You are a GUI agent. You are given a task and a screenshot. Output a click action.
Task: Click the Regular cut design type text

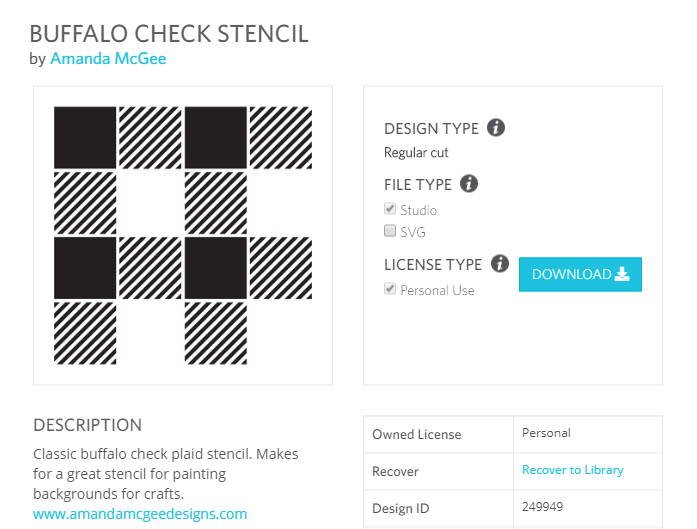pos(416,152)
